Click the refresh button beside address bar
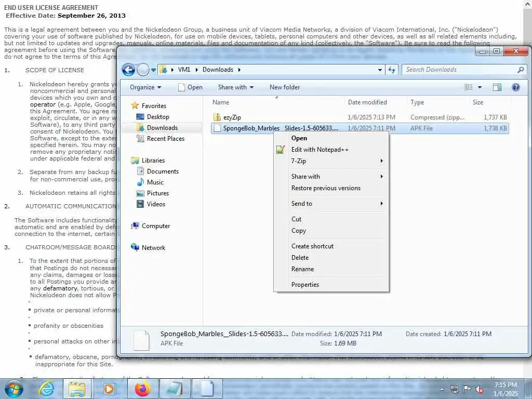The image size is (532, 399). click(x=392, y=70)
